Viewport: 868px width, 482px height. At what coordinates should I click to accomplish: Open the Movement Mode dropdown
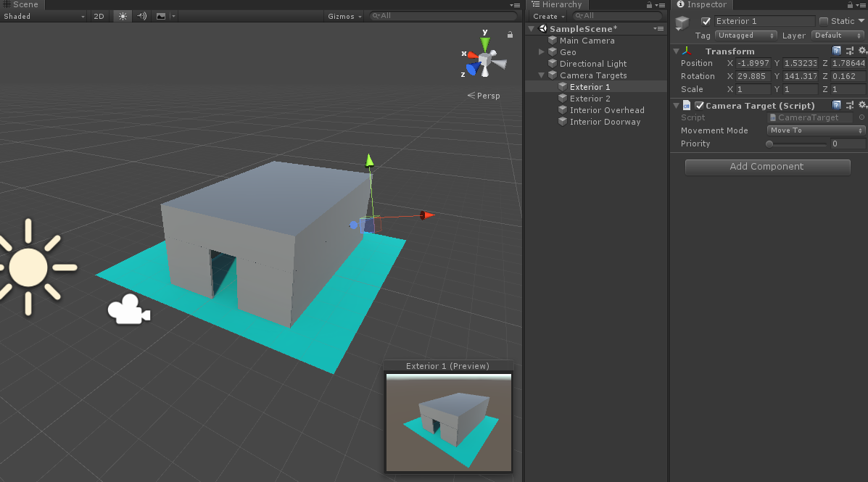pos(816,130)
